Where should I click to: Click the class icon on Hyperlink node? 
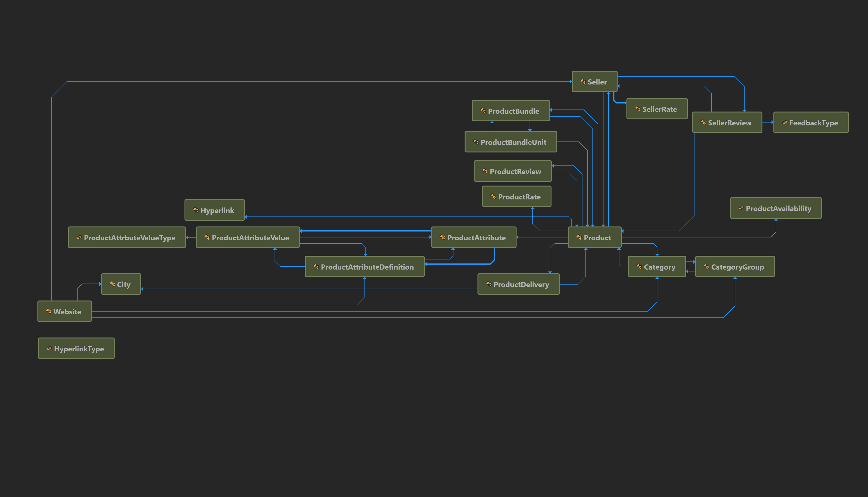pos(196,210)
